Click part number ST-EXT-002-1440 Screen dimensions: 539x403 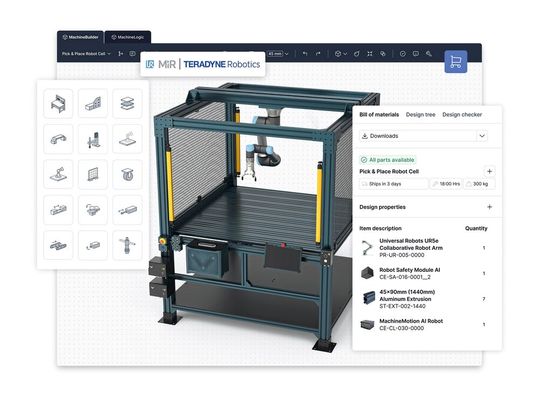click(402, 306)
